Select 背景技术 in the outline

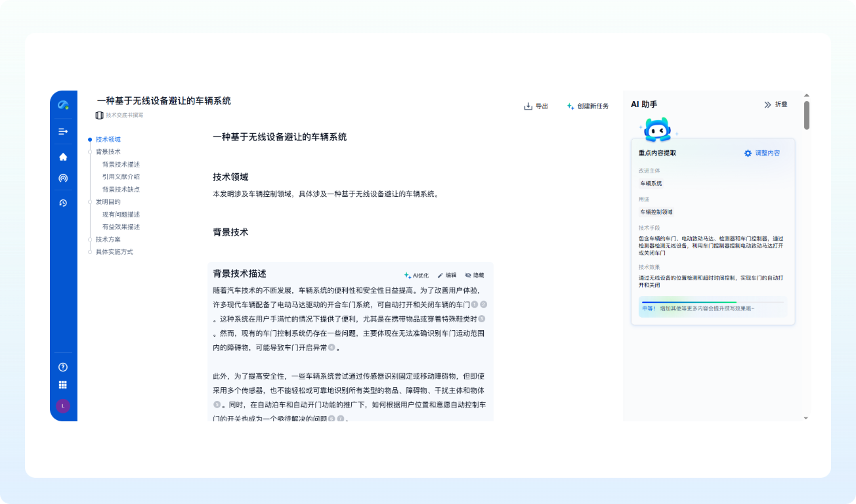(108, 152)
